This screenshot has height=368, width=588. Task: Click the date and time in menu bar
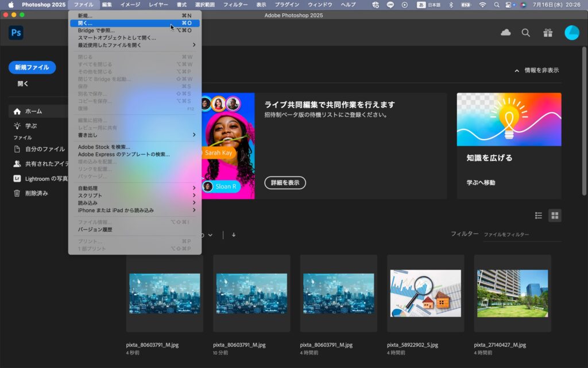[556, 5]
